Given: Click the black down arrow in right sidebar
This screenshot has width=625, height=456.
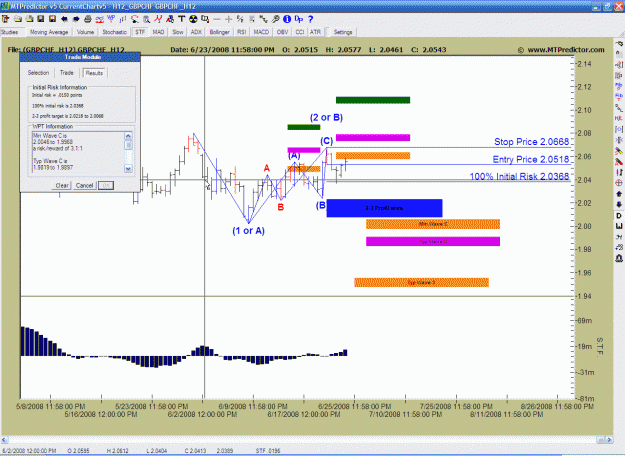Looking at the screenshot, I should pos(619,204).
